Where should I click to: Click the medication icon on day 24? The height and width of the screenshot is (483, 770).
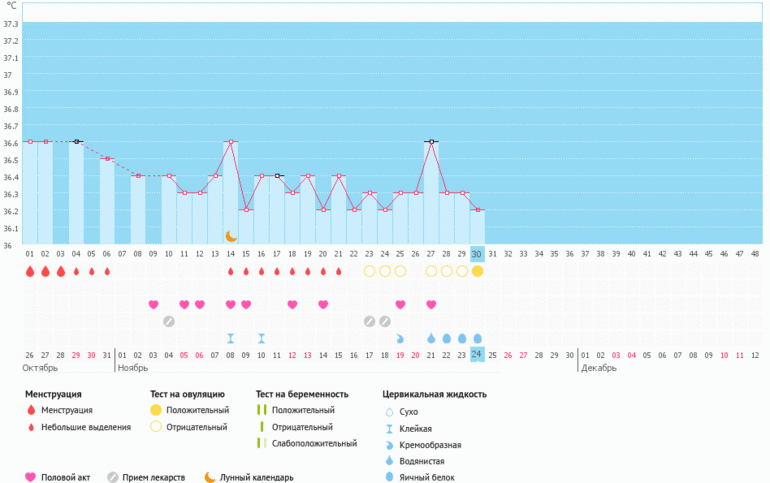click(385, 321)
